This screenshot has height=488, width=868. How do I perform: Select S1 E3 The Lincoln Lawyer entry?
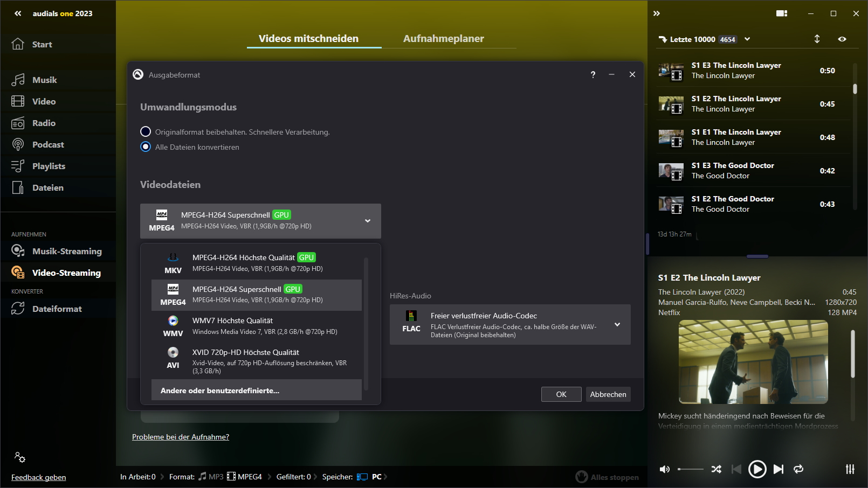click(753, 71)
